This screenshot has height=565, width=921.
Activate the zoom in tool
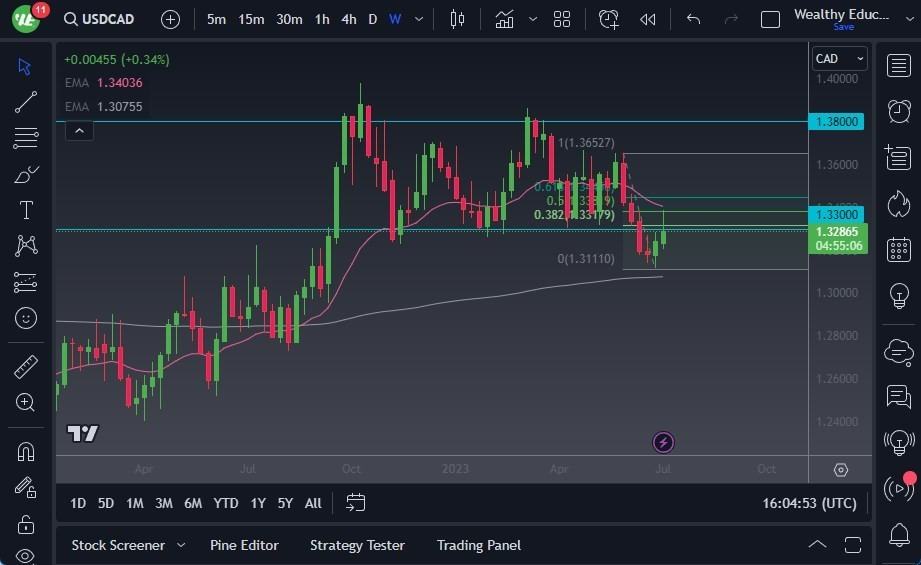tap(25, 402)
